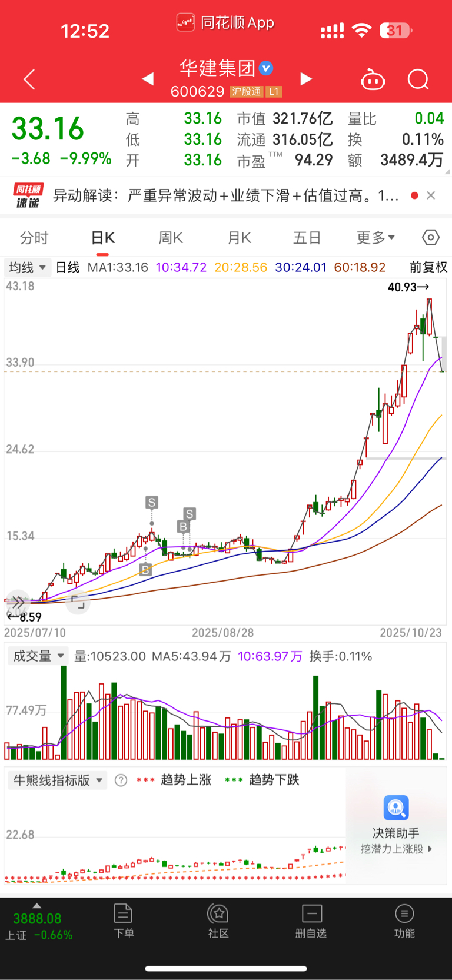
Task: Tap the market cap 321.76亿
Action: [303, 119]
